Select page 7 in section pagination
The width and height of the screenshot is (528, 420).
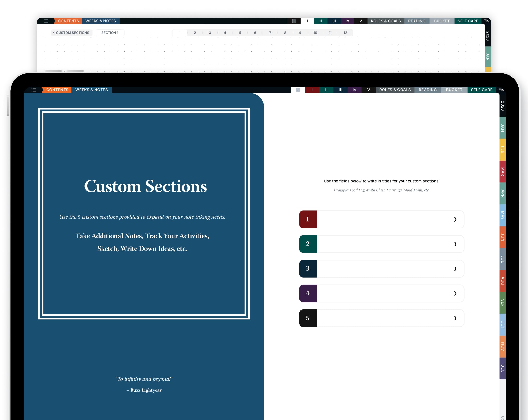tap(270, 33)
